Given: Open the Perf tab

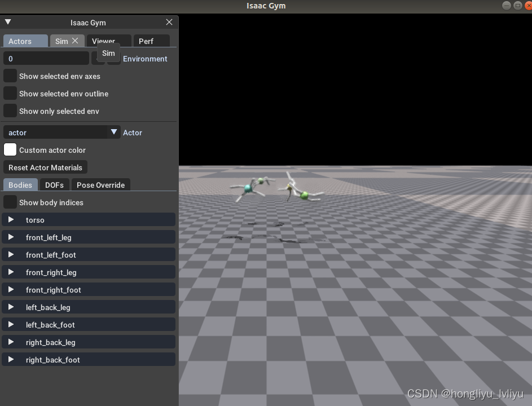Looking at the screenshot, I should pyautogui.click(x=151, y=41).
